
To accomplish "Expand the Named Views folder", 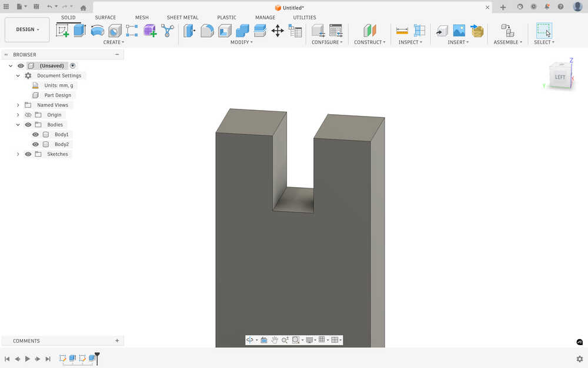I will 18,105.
